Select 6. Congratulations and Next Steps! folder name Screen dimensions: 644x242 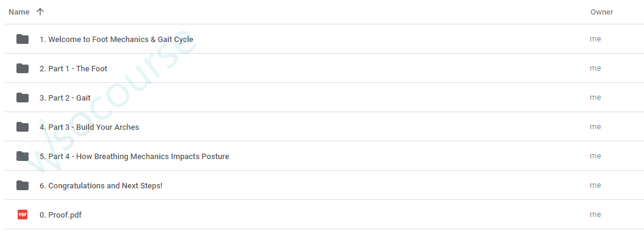click(x=101, y=186)
